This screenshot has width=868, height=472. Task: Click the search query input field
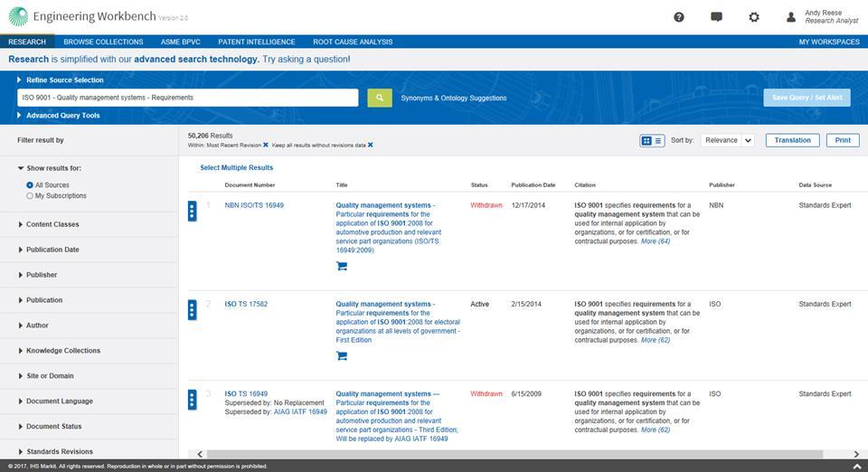click(188, 98)
